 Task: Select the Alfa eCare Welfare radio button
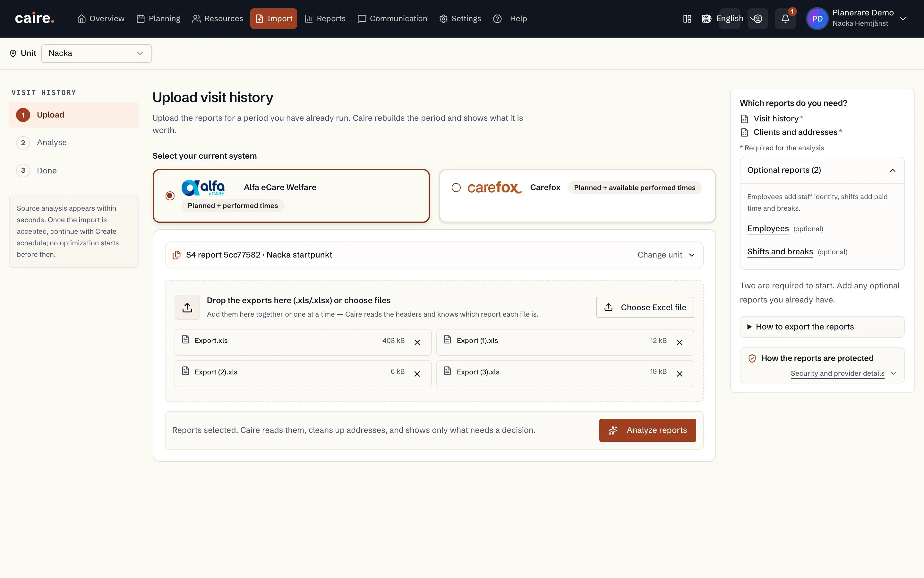170,196
